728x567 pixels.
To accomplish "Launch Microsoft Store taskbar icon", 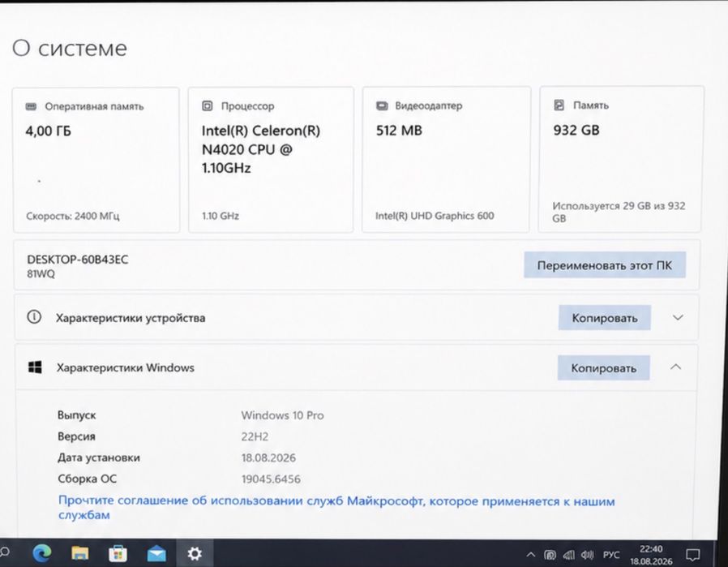I will (x=118, y=553).
